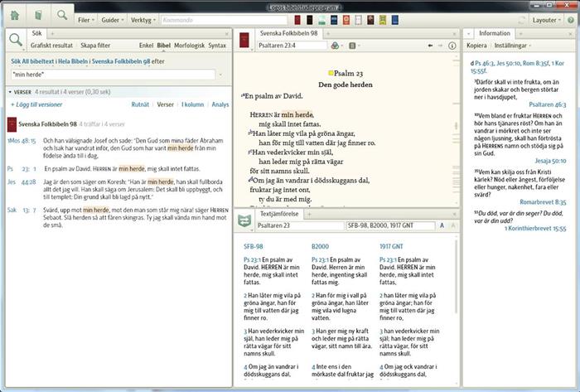This screenshot has height=392, width=580.
Task: Select the Svenska Folkbibeln 98 tab
Action: tap(288, 33)
